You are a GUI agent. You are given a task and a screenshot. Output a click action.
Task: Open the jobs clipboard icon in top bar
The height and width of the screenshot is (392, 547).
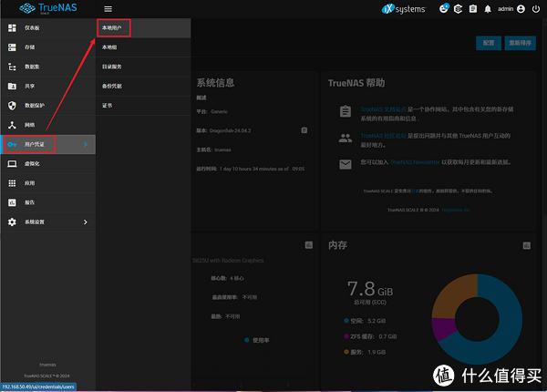tap(472, 9)
